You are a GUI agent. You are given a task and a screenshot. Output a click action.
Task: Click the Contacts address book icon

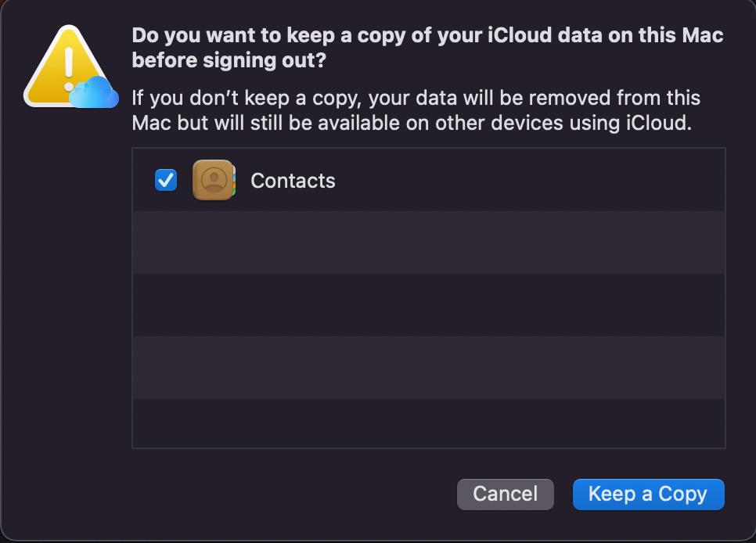click(213, 180)
